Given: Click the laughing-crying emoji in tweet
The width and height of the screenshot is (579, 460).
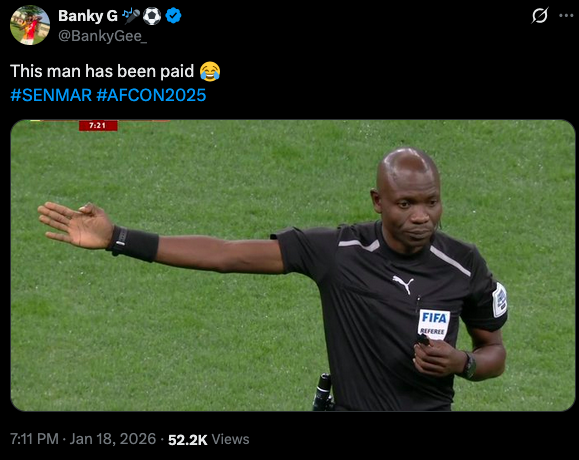Looking at the screenshot, I should pyautogui.click(x=210, y=71).
